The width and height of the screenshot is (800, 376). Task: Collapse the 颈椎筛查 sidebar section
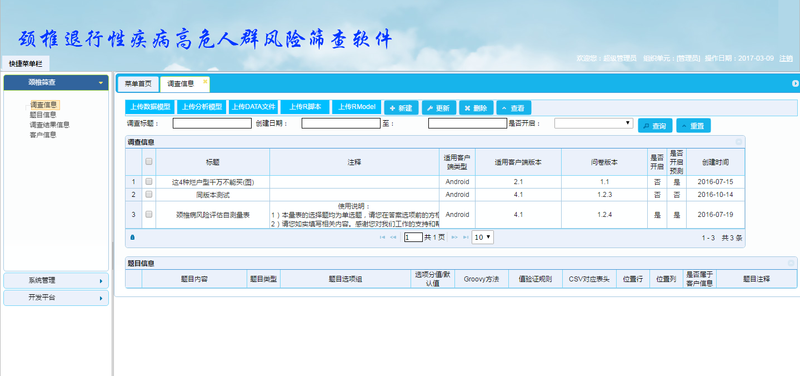[56, 83]
